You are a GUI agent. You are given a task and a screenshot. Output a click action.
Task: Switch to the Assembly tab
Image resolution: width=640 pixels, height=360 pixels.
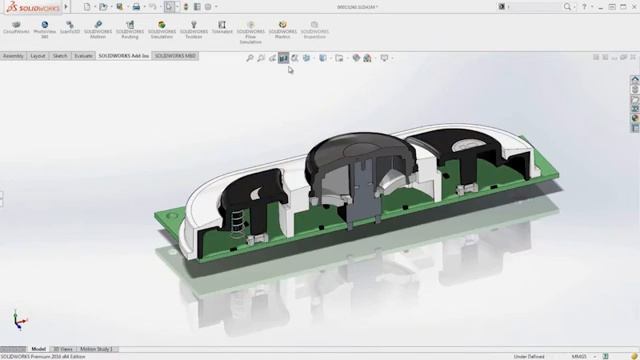coord(13,56)
